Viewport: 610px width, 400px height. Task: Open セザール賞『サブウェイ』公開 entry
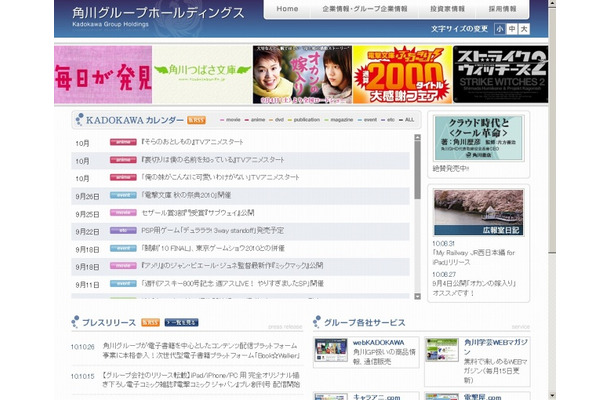coord(198,213)
